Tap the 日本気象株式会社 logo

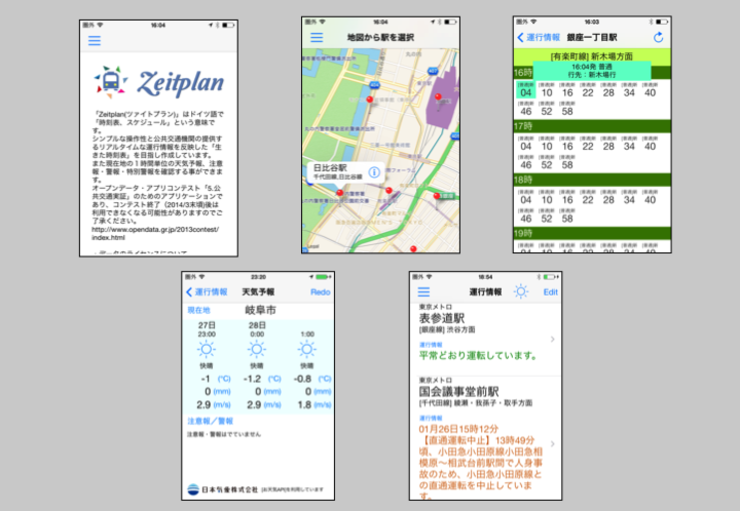(x=222, y=489)
